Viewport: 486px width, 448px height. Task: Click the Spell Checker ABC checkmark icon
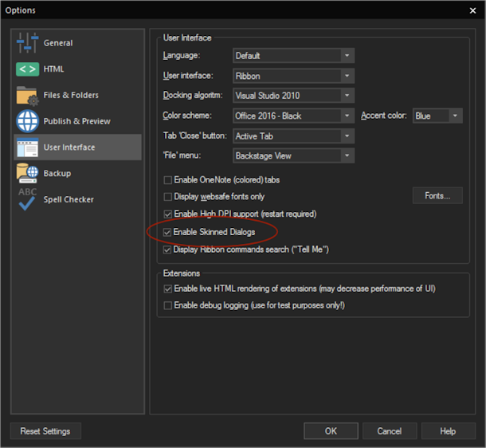[x=27, y=199]
